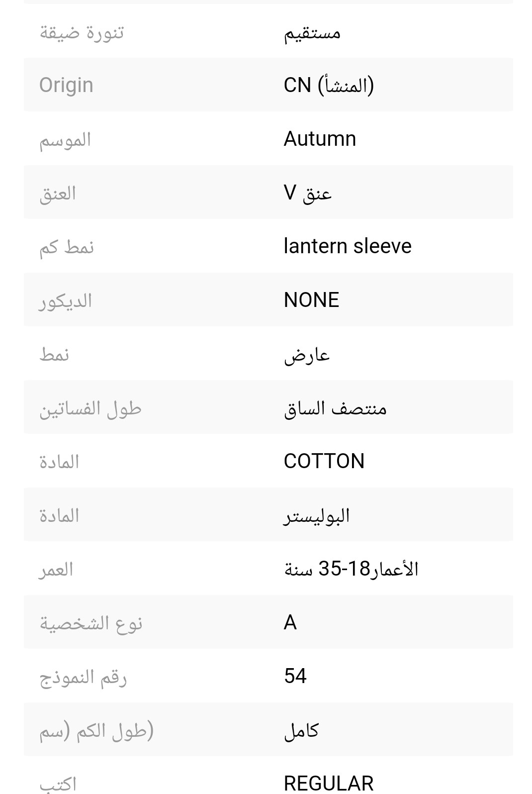
Task: Select the 18-35 age range value
Action: tap(351, 569)
